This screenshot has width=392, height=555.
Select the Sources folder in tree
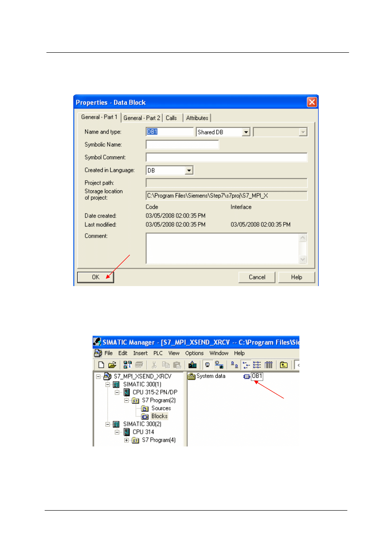pyautogui.click(x=161, y=408)
